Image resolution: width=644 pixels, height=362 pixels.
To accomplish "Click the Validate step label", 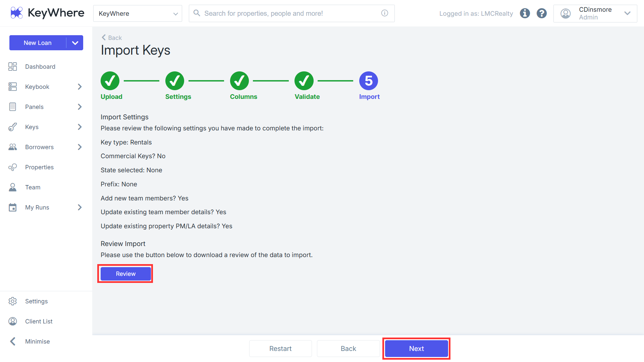I will (x=307, y=97).
